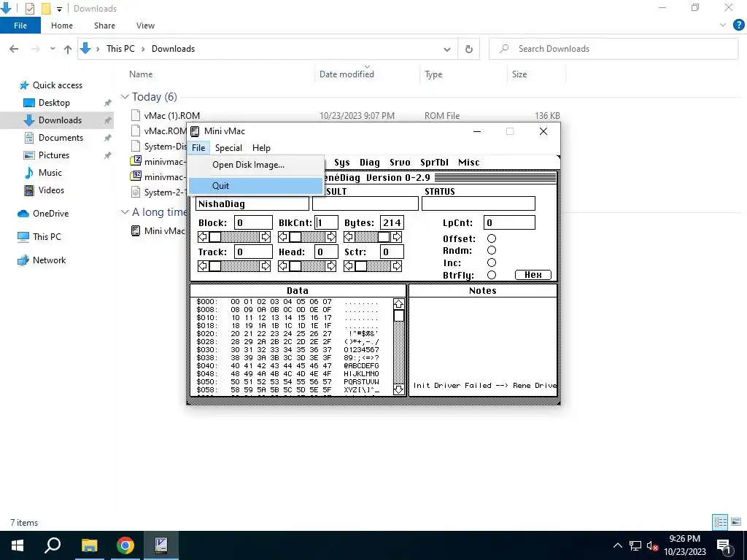Open the Special menu in Mini vMac
Viewport: 747px width, 560px height.
[x=228, y=147]
